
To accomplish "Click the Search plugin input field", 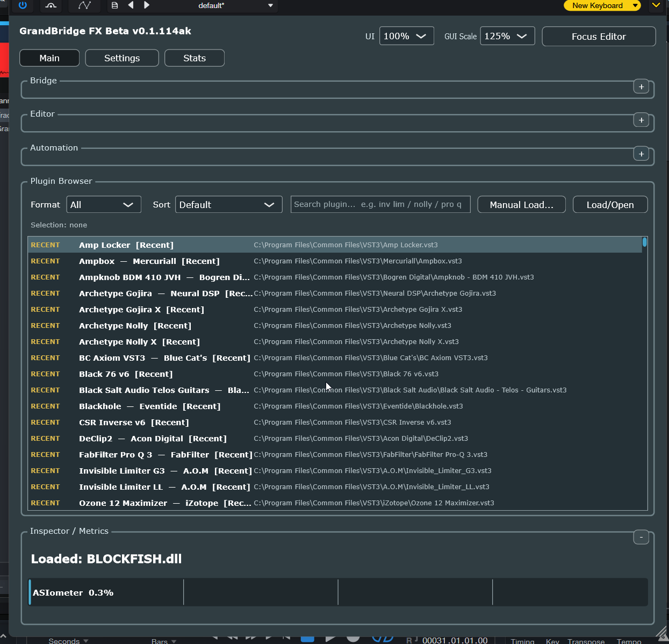I will (380, 204).
